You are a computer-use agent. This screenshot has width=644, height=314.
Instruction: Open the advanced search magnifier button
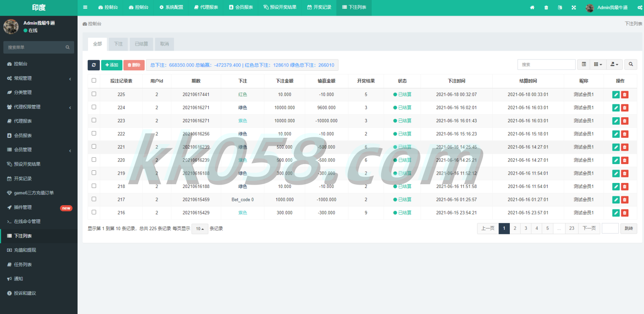click(x=631, y=64)
